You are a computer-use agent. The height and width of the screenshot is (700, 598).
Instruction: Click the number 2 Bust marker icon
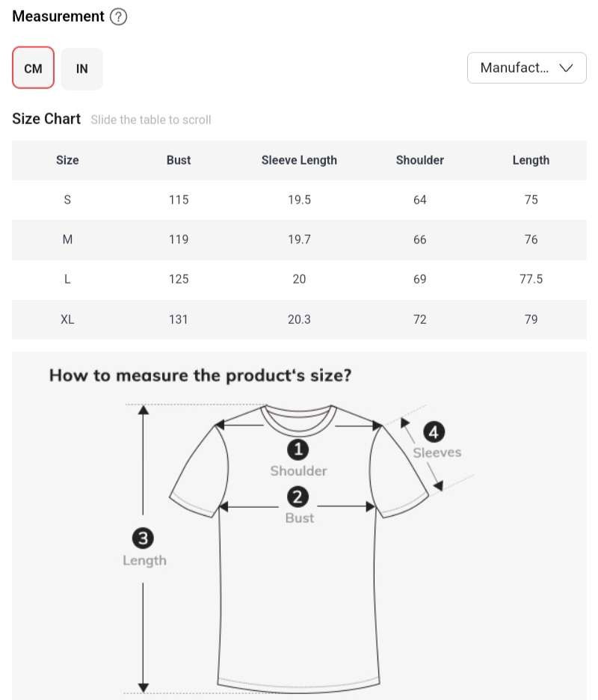click(298, 497)
